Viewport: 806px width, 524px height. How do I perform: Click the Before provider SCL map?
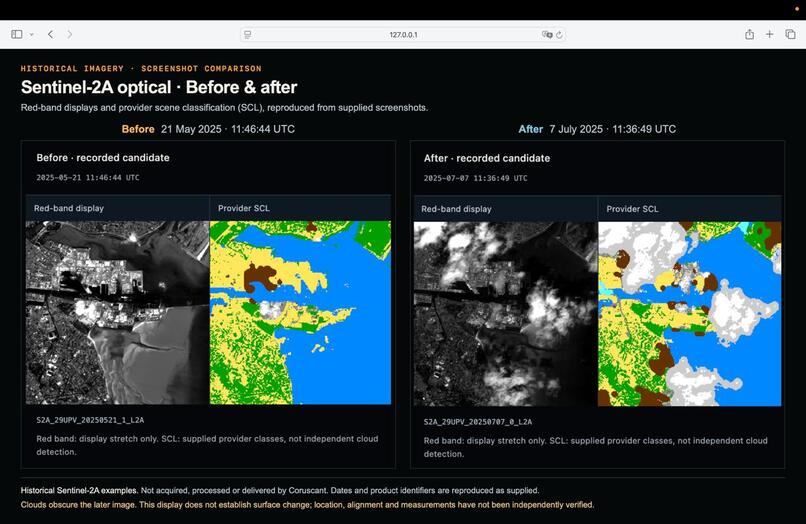(x=300, y=313)
